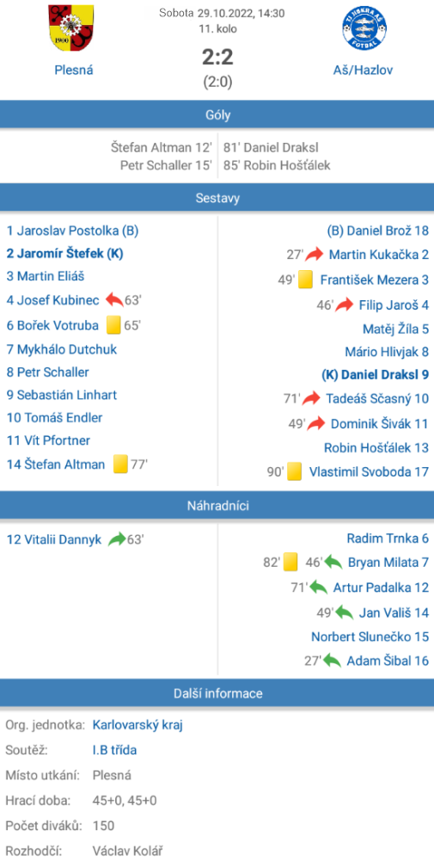Click green arrow beside Adam Šibal
The width and height of the screenshot is (434, 868).
pos(332,661)
